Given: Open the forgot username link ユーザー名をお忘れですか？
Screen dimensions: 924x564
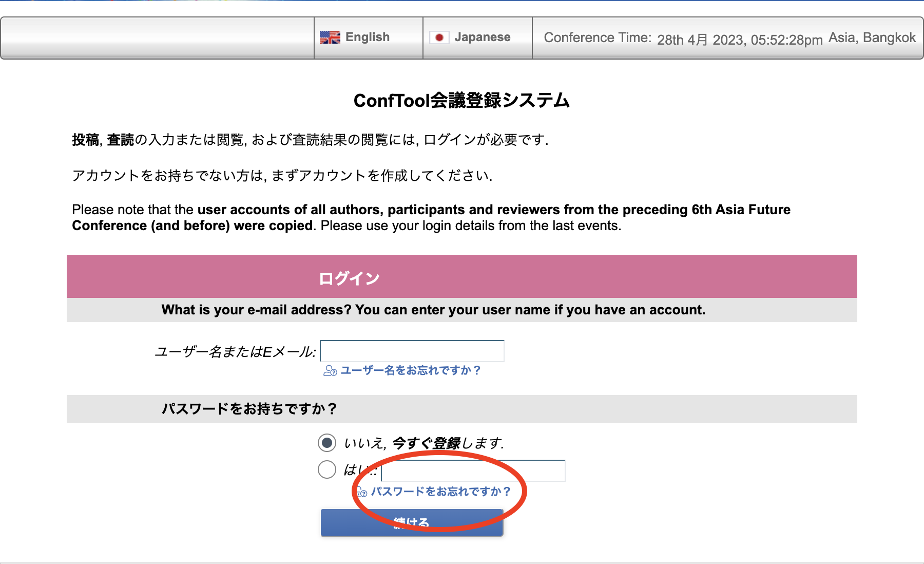Looking at the screenshot, I should click(x=411, y=370).
